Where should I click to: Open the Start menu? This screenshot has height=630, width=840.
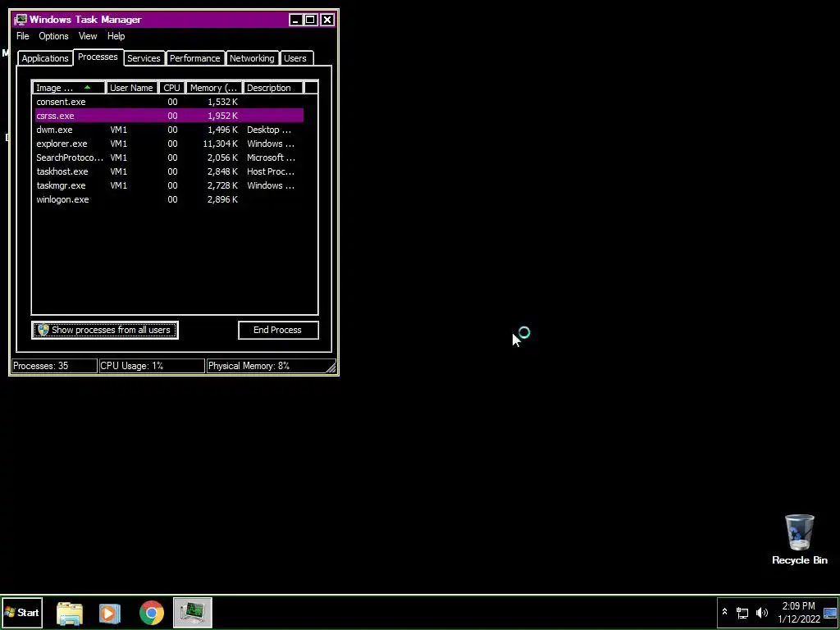pyautogui.click(x=21, y=613)
